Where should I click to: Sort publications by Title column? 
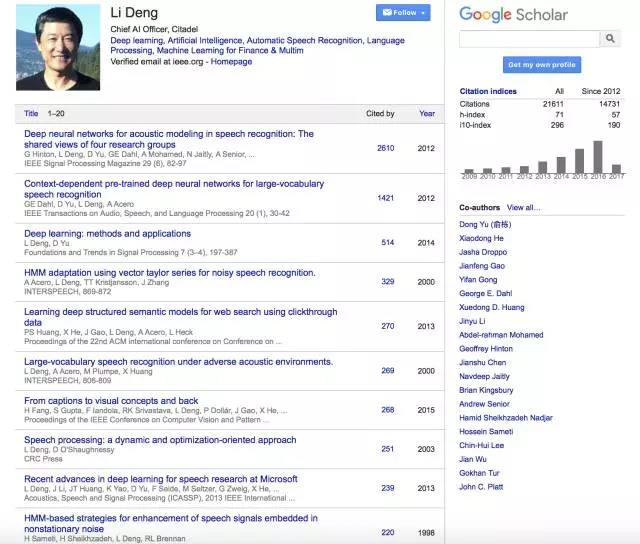click(31, 114)
